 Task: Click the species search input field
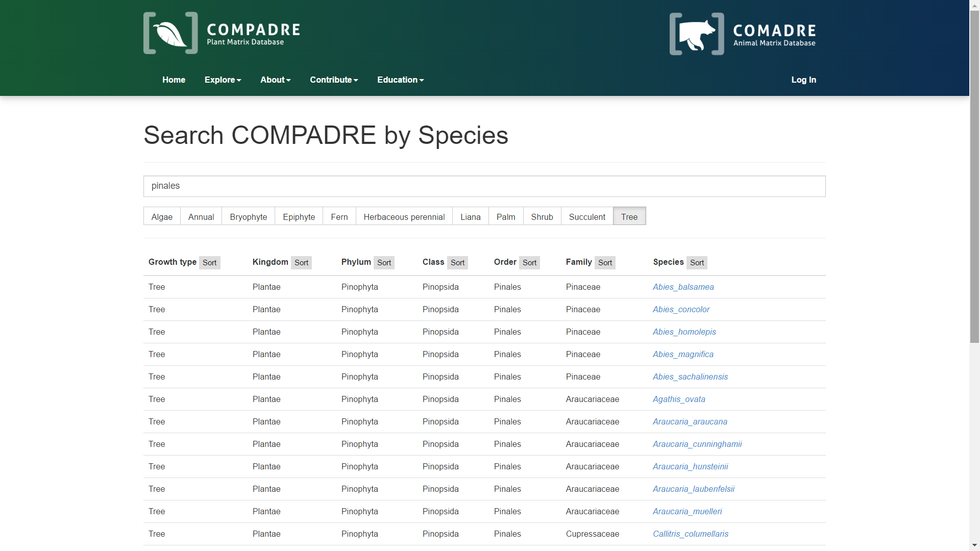tap(484, 186)
